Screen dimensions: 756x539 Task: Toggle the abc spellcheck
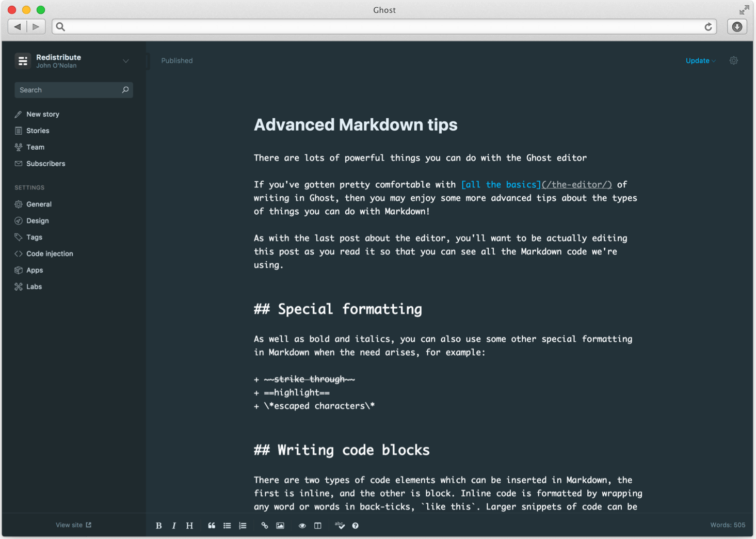tap(340, 526)
